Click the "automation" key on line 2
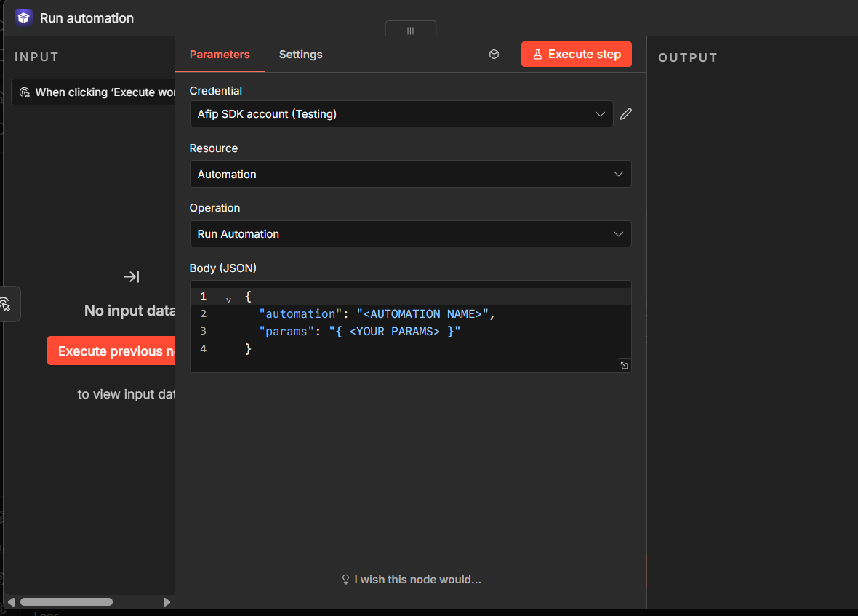 pyautogui.click(x=300, y=314)
